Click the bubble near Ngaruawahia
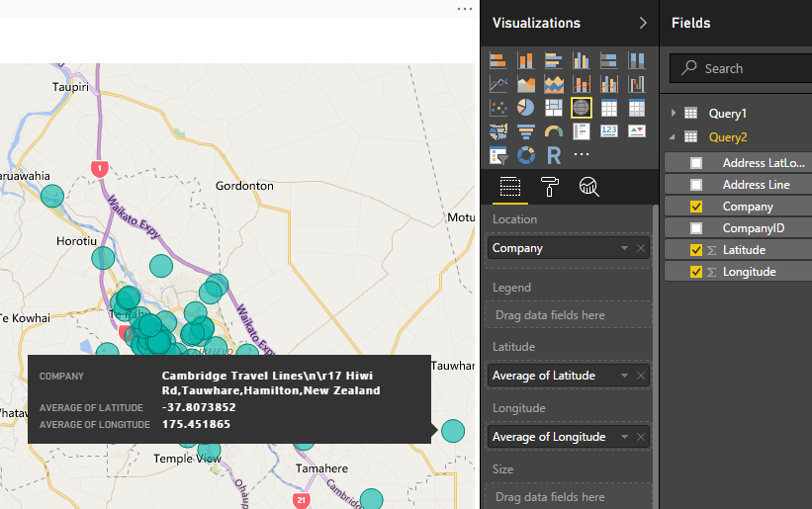This screenshot has height=509, width=812. pos(52,196)
